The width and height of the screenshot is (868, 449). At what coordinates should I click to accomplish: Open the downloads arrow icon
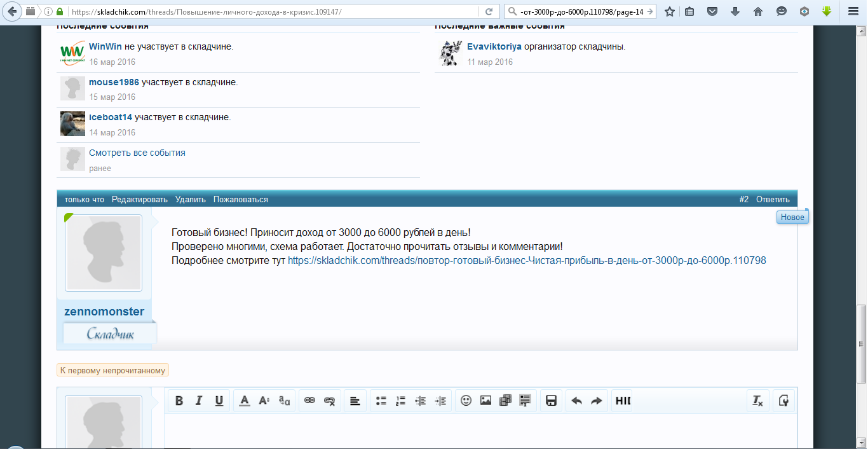coord(735,11)
